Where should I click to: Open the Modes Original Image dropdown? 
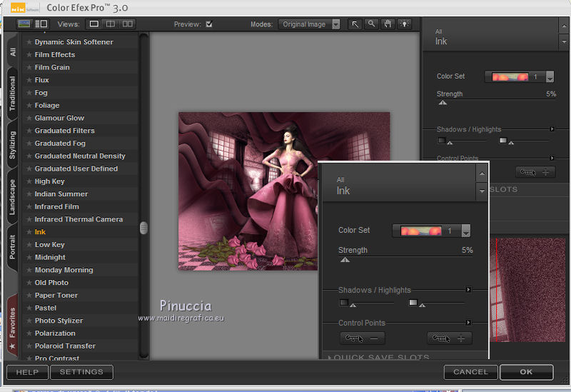pyautogui.click(x=309, y=24)
